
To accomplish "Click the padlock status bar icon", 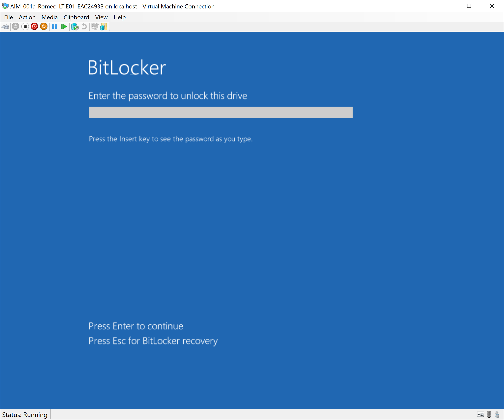I will click(497, 414).
